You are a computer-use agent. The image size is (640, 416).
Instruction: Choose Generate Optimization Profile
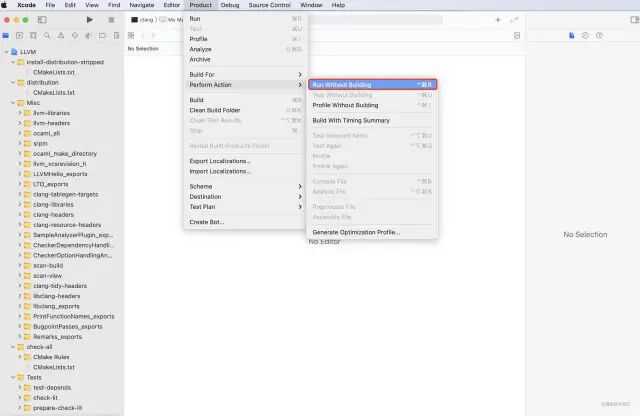click(372, 232)
